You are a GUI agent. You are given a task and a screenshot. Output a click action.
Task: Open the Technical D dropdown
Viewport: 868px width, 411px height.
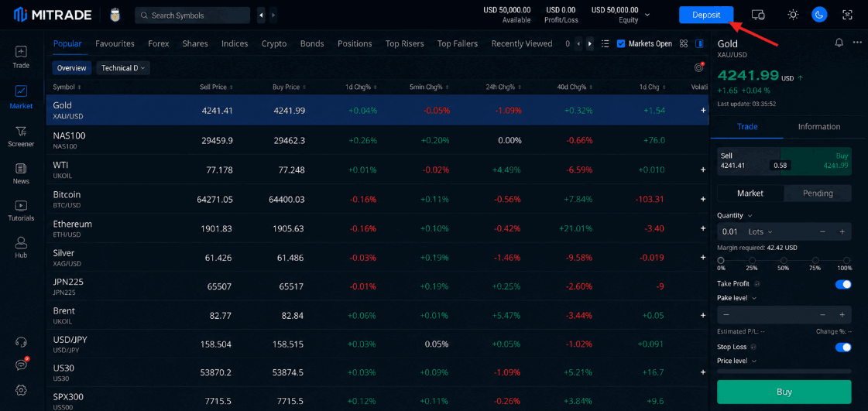pyautogui.click(x=123, y=68)
